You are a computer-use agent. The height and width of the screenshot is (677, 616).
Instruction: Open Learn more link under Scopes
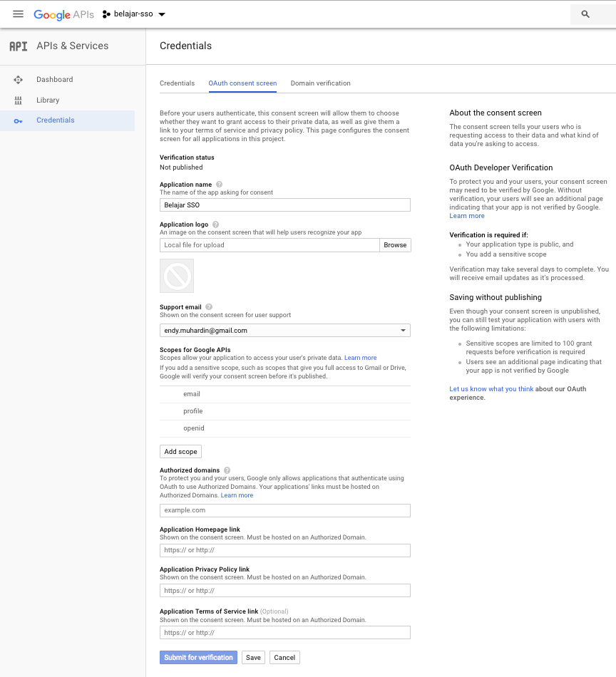click(x=360, y=358)
